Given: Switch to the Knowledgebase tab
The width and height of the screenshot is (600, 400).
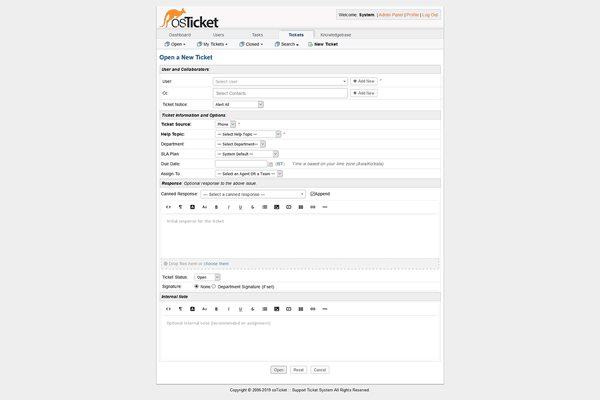Looking at the screenshot, I should pos(334,35).
